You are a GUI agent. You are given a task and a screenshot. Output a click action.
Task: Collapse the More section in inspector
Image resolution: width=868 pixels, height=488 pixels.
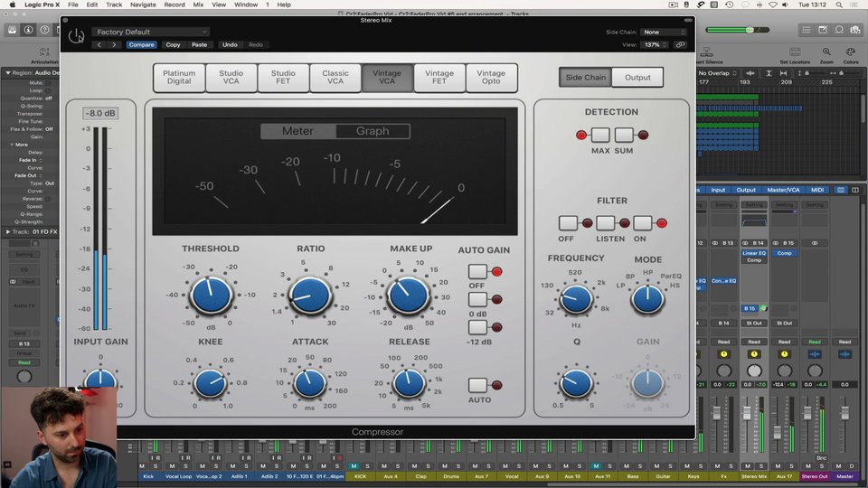12,145
